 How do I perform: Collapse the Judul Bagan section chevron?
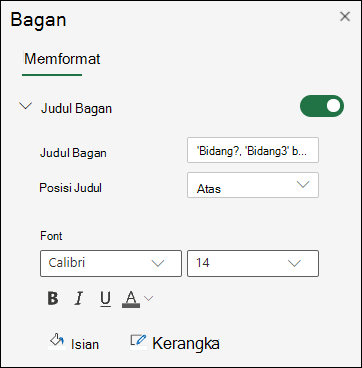26,107
